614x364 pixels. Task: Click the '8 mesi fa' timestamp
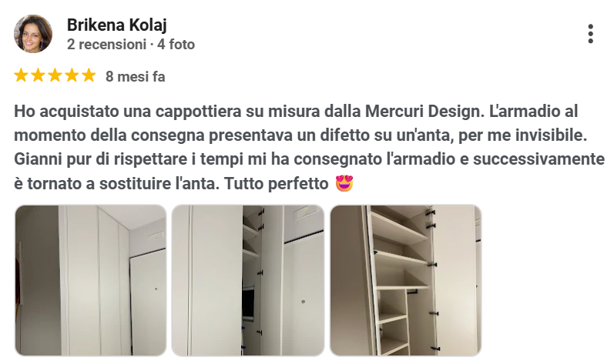click(136, 77)
